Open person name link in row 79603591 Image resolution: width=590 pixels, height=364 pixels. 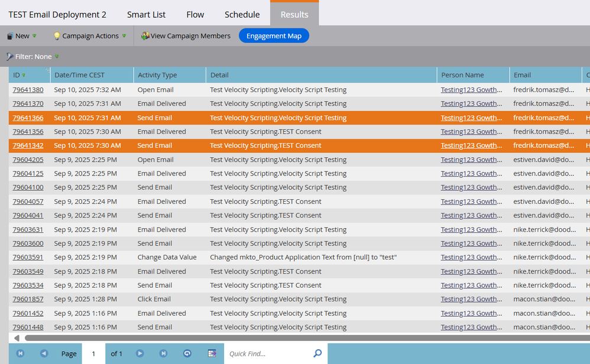tap(471, 258)
